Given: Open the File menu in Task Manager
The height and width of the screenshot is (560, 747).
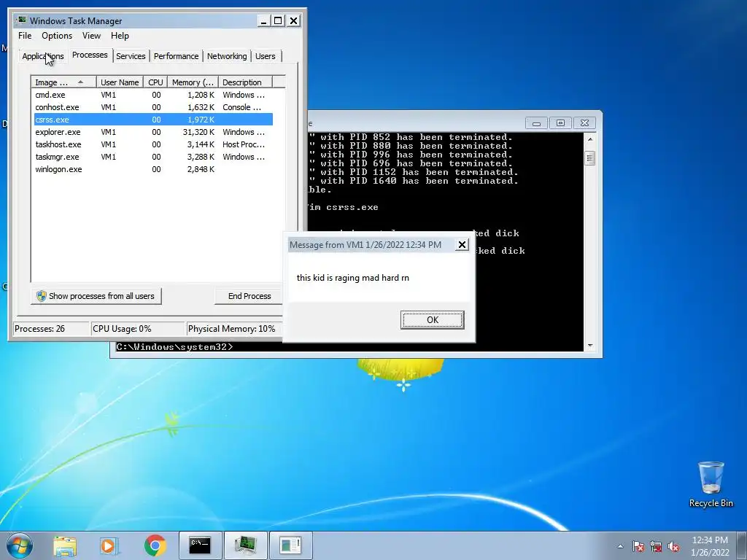Looking at the screenshot, I should click(25, 36).
